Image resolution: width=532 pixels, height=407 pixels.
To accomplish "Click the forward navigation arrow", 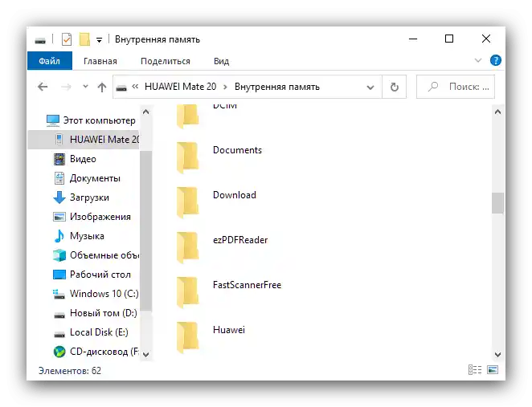I will coord(66,88).
